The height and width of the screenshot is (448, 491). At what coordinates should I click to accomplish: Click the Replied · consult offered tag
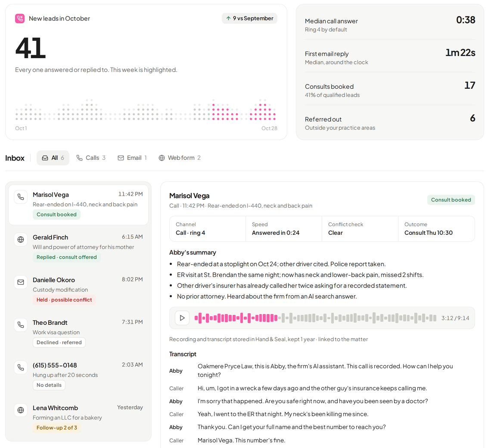pyautogui.click(x=67, y=257)
